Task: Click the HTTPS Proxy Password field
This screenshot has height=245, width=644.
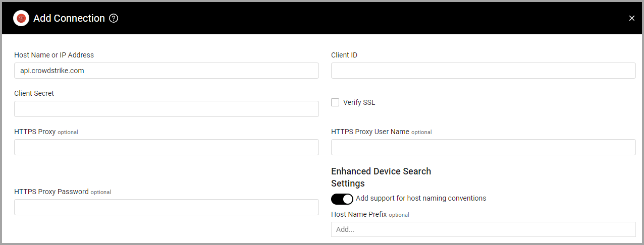Action: pos(167,207)
